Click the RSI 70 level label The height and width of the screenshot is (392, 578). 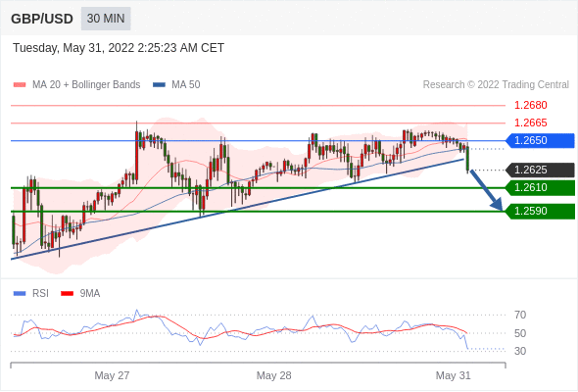(520, 315)
